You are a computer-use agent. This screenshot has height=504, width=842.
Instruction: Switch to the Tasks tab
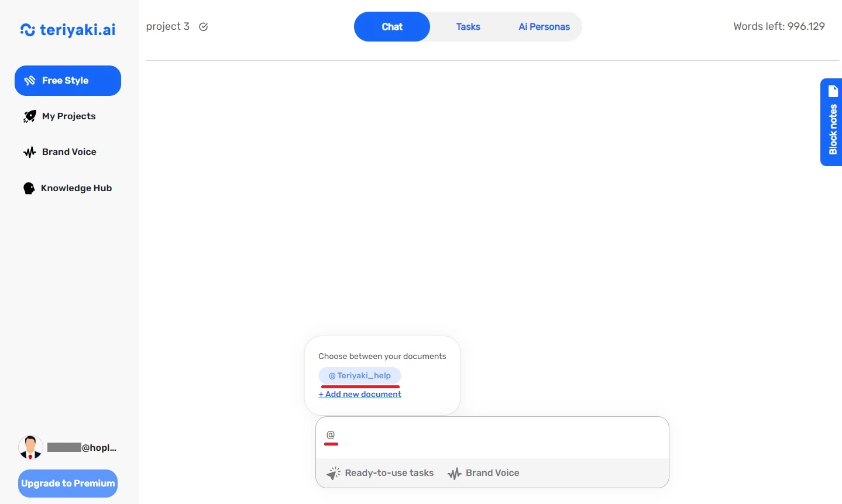468,27
